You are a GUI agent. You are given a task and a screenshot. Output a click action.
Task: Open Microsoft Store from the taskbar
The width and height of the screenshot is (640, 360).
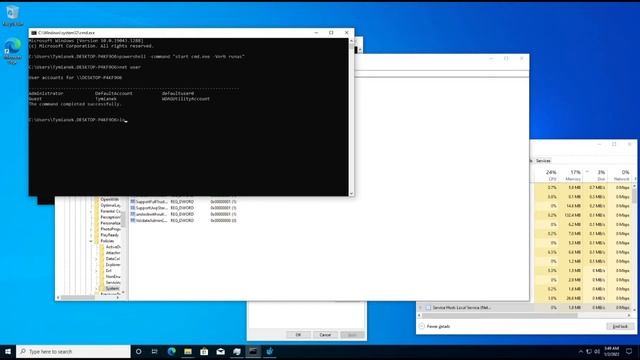click(204, 351)
